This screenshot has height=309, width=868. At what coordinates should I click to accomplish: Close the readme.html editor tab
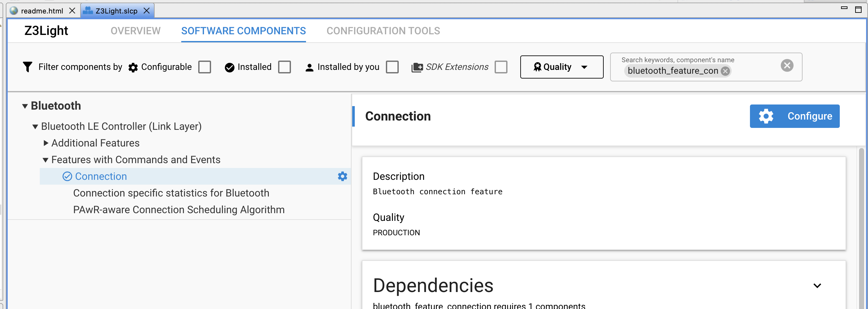tap(72, 11)
